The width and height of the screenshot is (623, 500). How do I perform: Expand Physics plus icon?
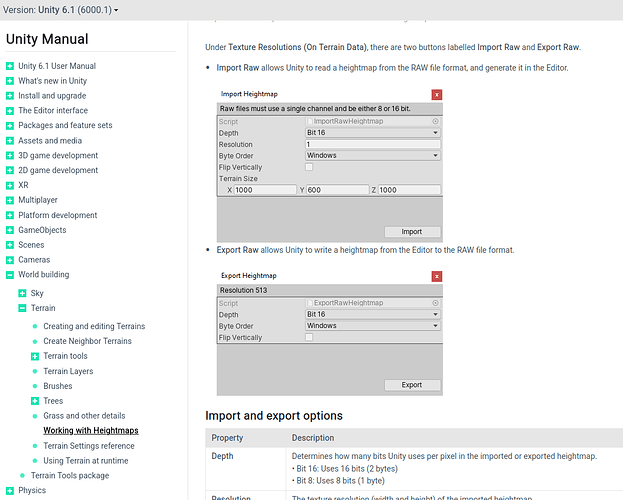pos(10,490)
